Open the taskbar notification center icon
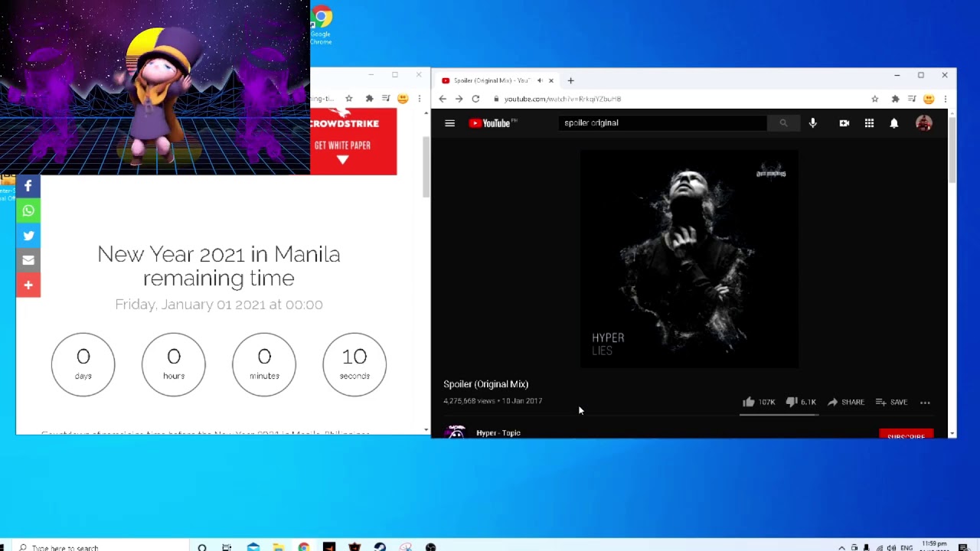Screen dimensions: 980x551 (963, 547)
